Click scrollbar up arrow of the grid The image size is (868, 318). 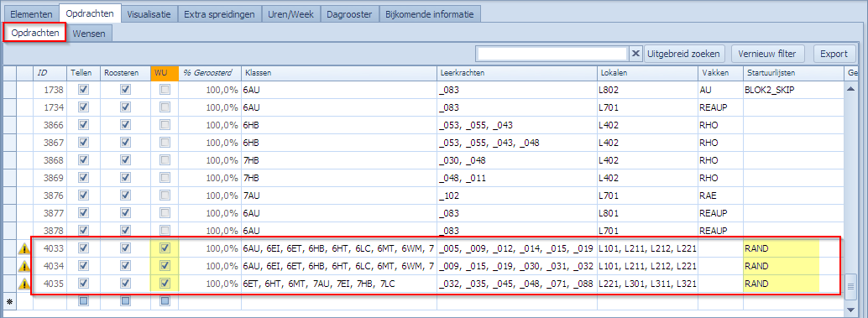[850, 88]
